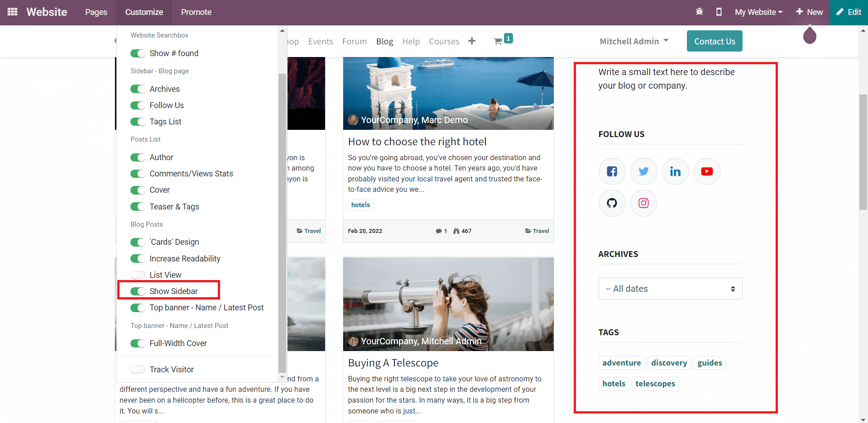Go to the Blog page
This screenshot has height=423, width=868.
[x=384, y=41]
